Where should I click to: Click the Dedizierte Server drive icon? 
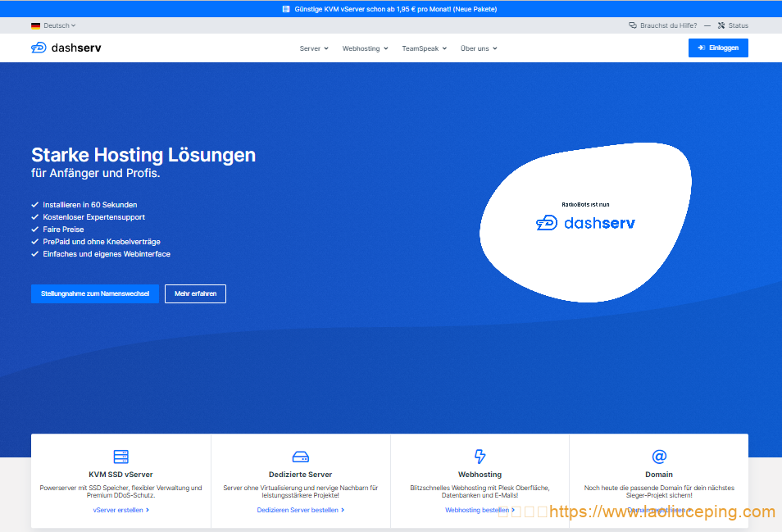(300, 457)
